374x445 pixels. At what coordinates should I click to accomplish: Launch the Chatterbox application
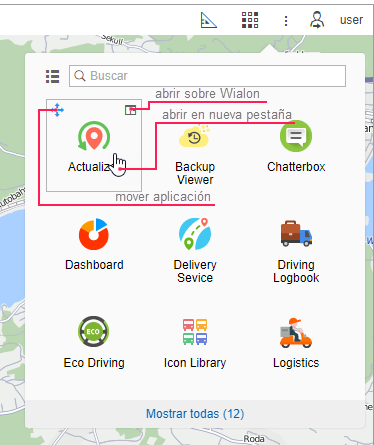[x=296, y=148]
